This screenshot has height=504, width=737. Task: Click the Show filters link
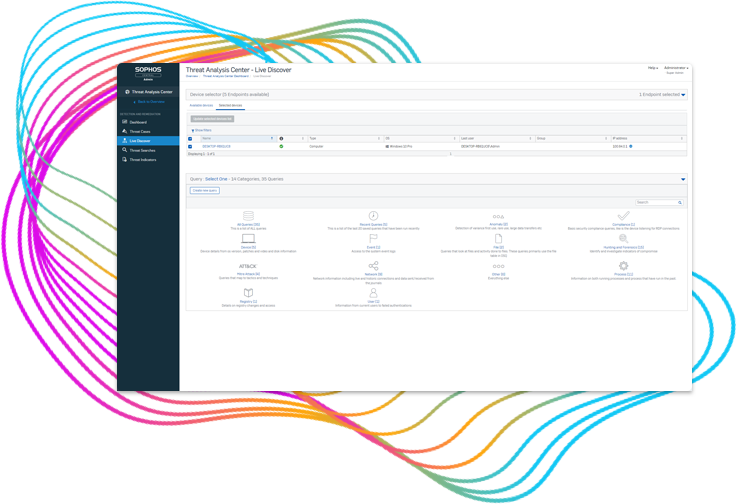pyautogui.click(x=201, y=129)
